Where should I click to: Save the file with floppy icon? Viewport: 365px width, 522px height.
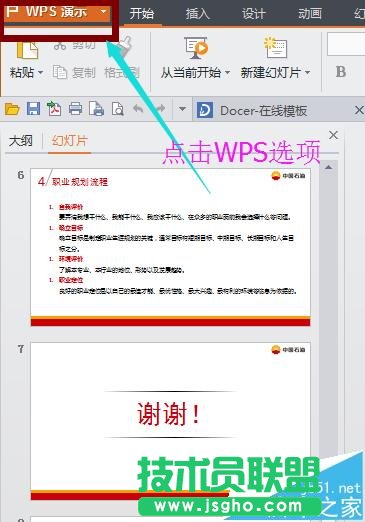click(33, 109)
